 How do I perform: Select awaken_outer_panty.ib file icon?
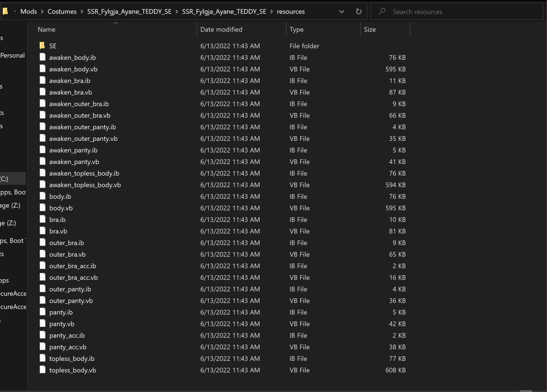pyautogui.click(x=42, y=127)
